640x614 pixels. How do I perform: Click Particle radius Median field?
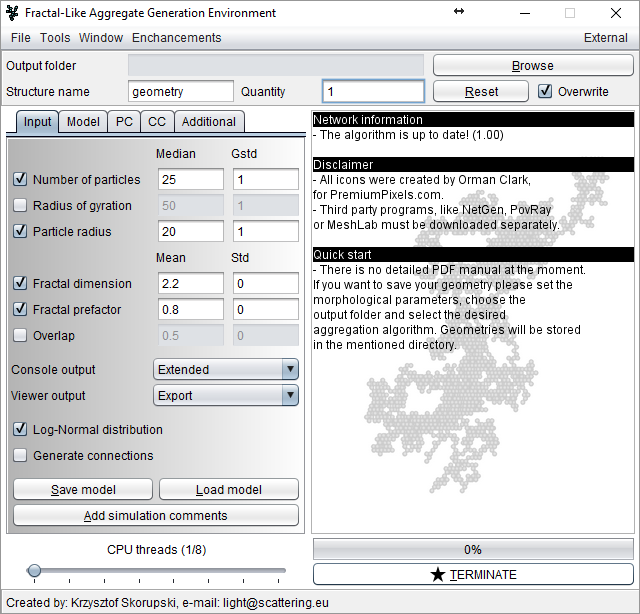191,231
